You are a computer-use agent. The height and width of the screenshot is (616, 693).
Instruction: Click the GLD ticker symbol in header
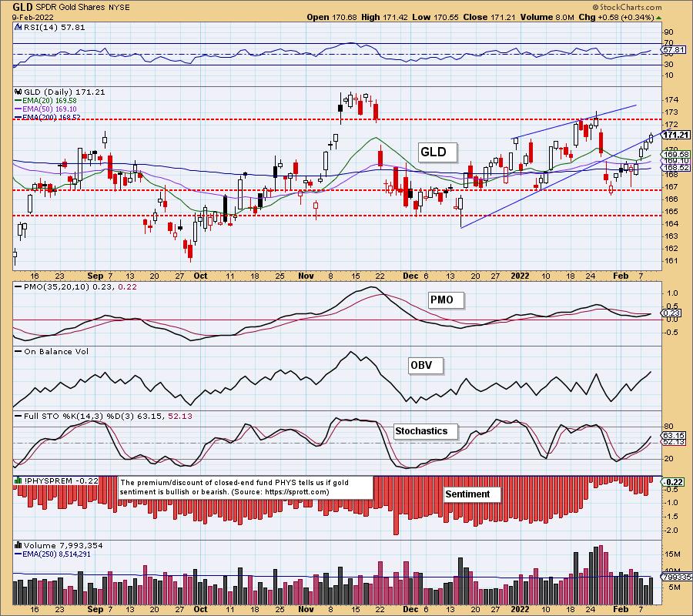coord(22,7)
